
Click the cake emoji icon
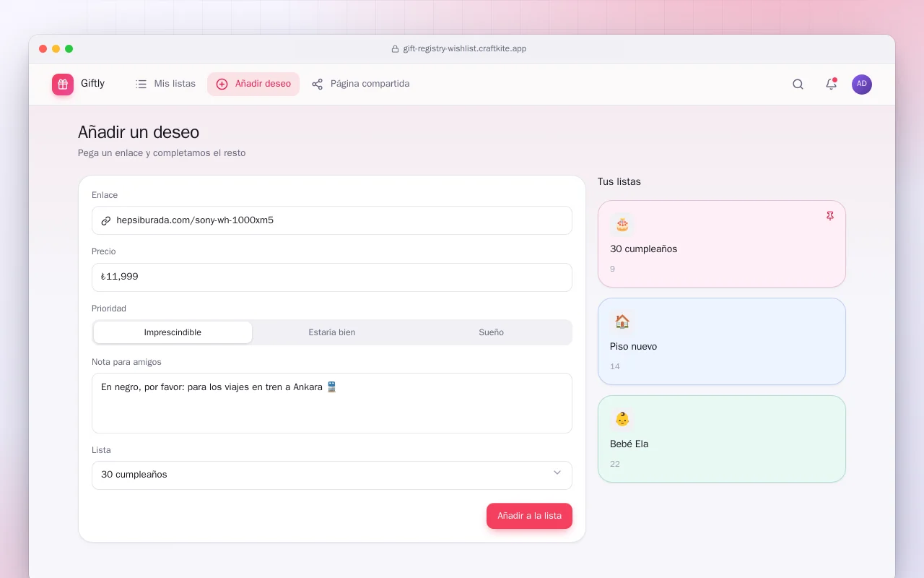pyautogui.click(x=622, y=225)
